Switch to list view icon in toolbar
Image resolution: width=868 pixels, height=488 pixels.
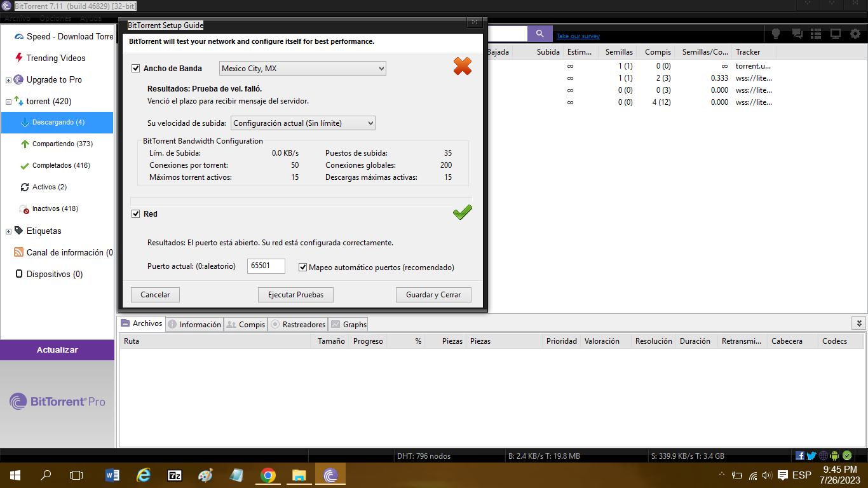[816, 34]
